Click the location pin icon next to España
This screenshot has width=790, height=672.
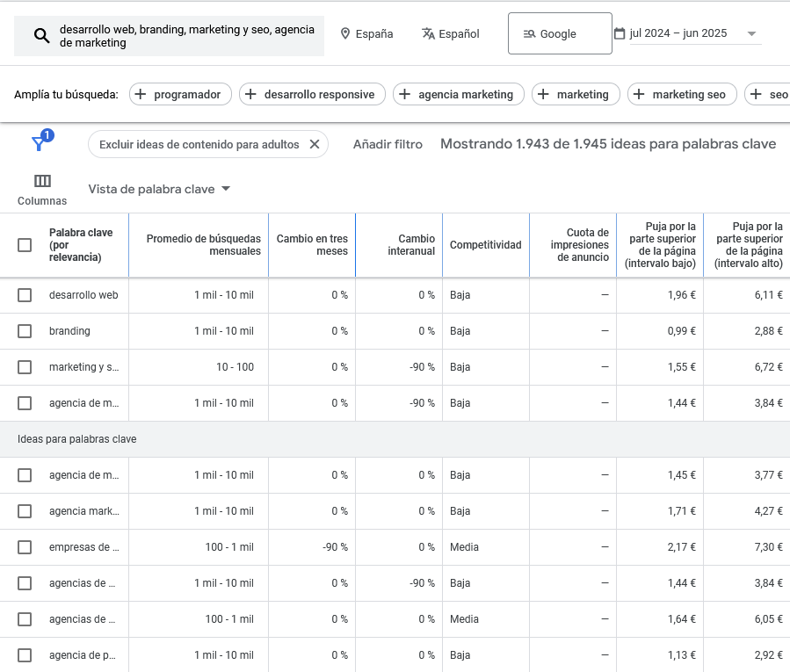(x=345, y=33)
